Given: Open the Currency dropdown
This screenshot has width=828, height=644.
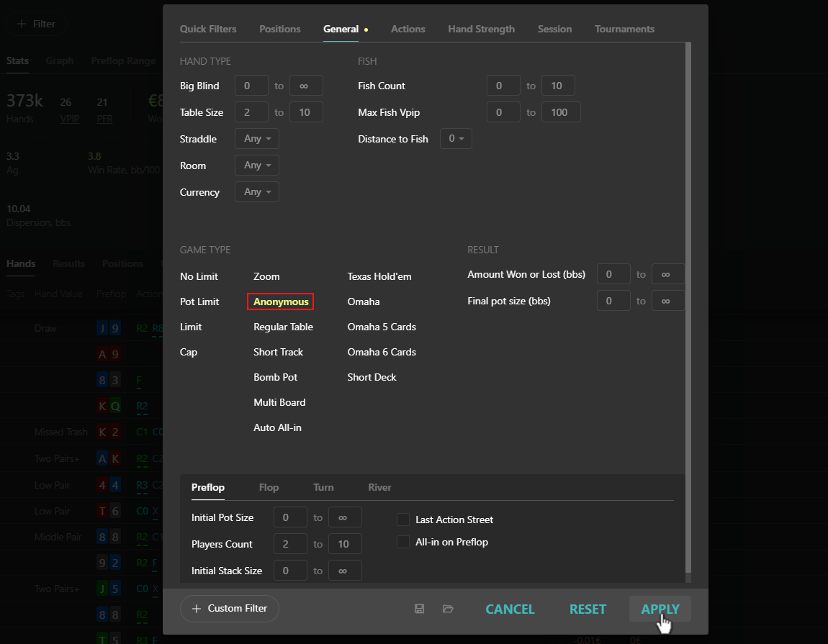Looking at the screenshot, I should tap(256, 191).
